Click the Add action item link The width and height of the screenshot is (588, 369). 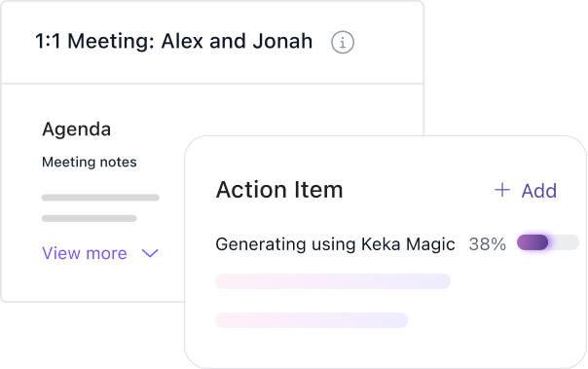coord(526,191)
